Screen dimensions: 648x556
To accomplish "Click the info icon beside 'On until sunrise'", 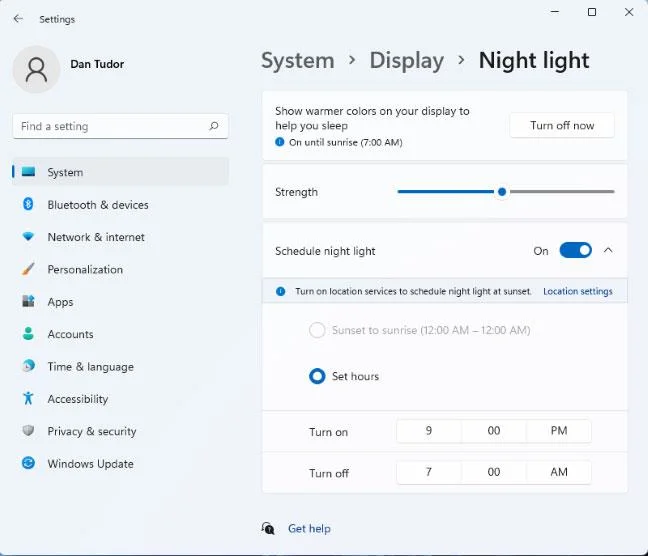I will (x=280, y=142).
